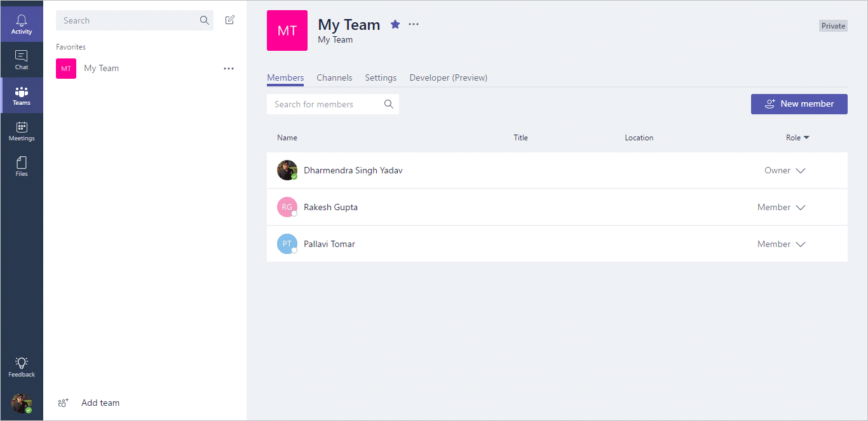Screen dimensions: 868x421
Task: Switch to the Members tab
Action: pos(285,77)
